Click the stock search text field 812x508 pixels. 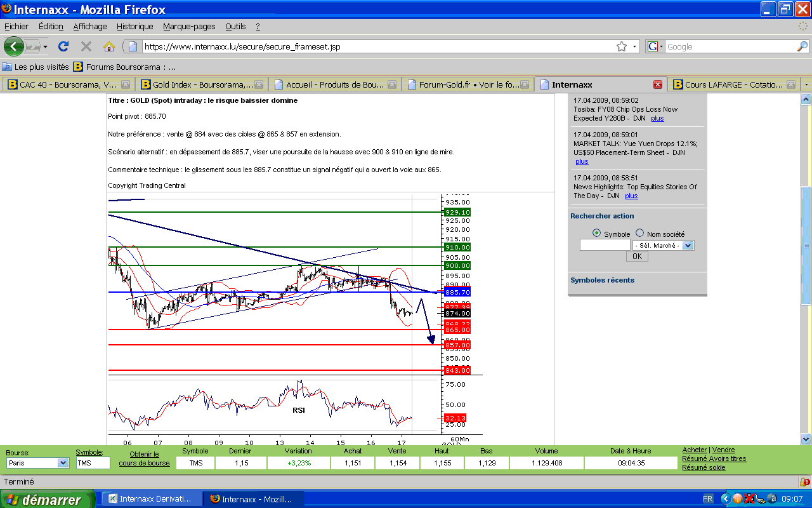tap(605, 245)
